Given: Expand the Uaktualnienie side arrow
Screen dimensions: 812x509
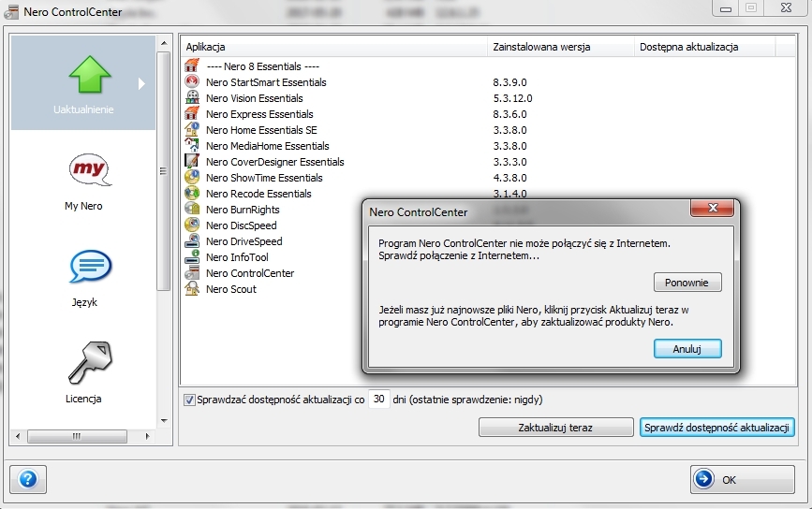Looking at the screenshot, I should point(141,84).
